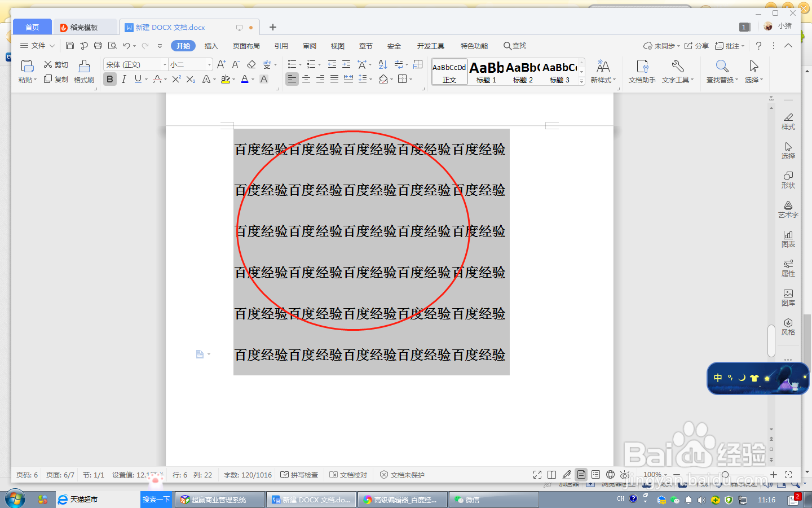Click 文档校对 in status bar

tap(348, 475)
